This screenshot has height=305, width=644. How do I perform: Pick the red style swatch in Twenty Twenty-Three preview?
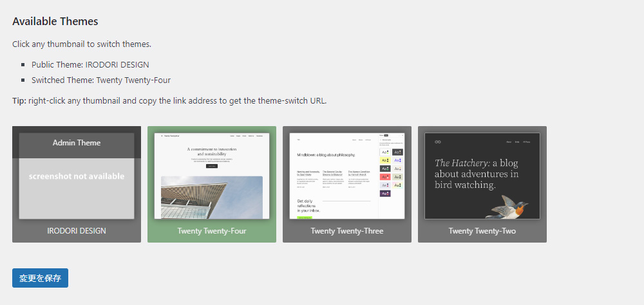pos(385,177)
